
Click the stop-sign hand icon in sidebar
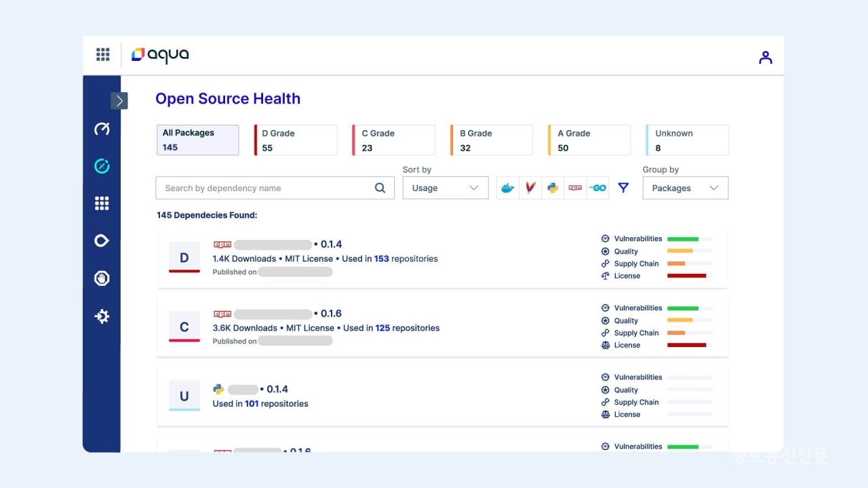pos(102,278)
